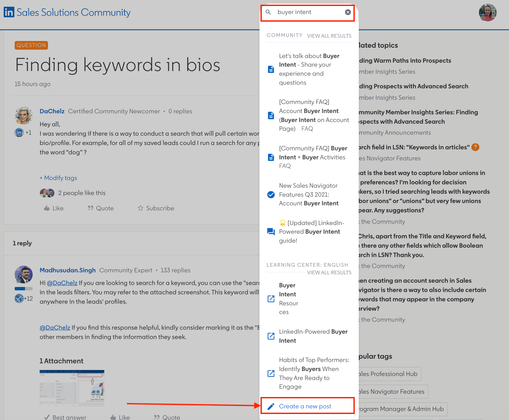509x420 pixels.
Task: Click the progress bar under Madhusudan.Singh avatar
Action: (24, 289)
